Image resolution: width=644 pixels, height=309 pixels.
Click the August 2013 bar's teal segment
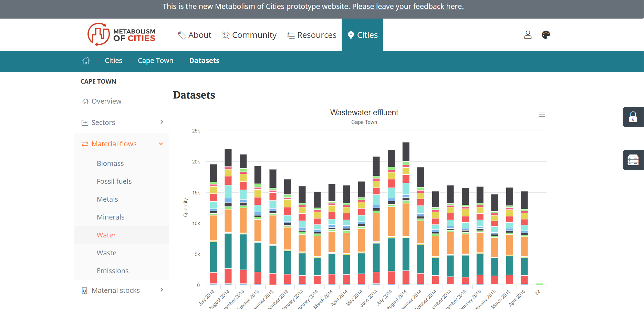[x=228, y=251]
